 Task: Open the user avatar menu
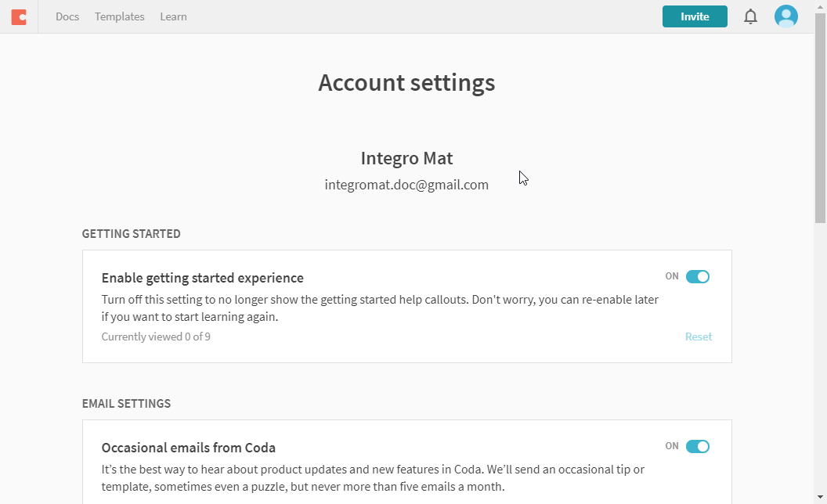(785, 16)
